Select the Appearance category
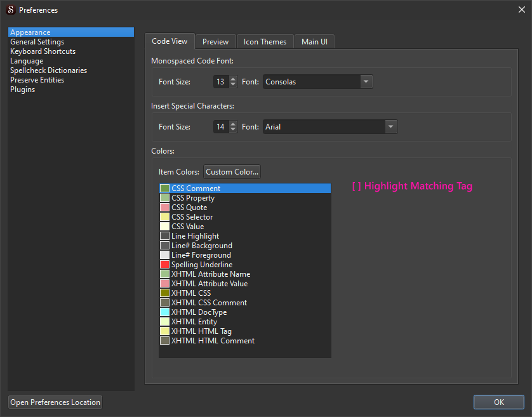Screen dimensions: 532x417 [71, 32]
